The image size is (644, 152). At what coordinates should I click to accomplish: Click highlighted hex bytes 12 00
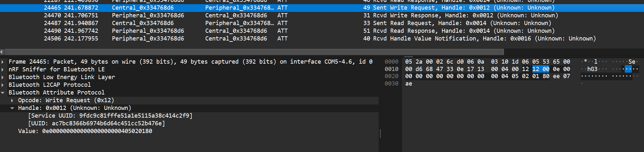click(541, 69)
